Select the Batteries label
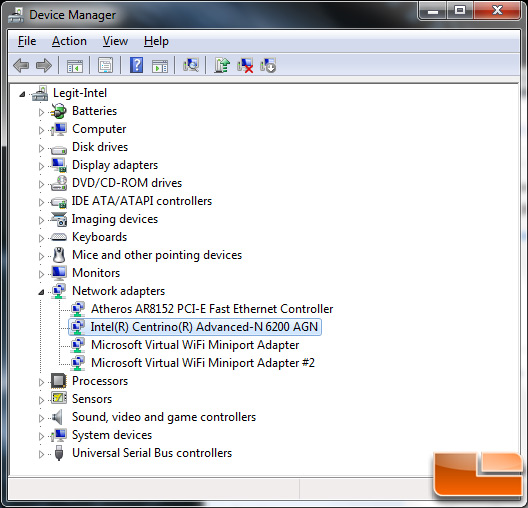This screenshot has height=508, width=528. [95, 111]
